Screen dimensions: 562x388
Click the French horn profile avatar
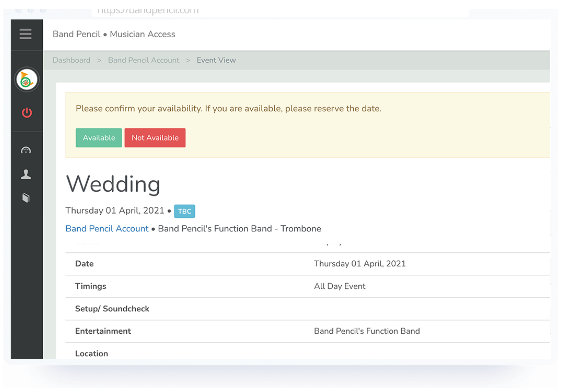27,79
